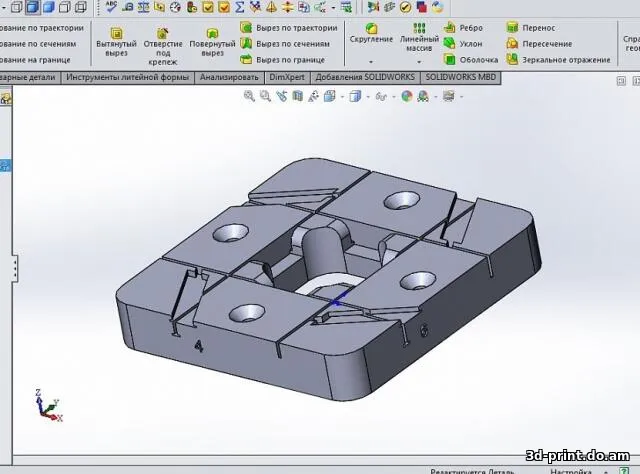Click the Оболочка shell tool
640x474 pixels.
tap(471, 60)
